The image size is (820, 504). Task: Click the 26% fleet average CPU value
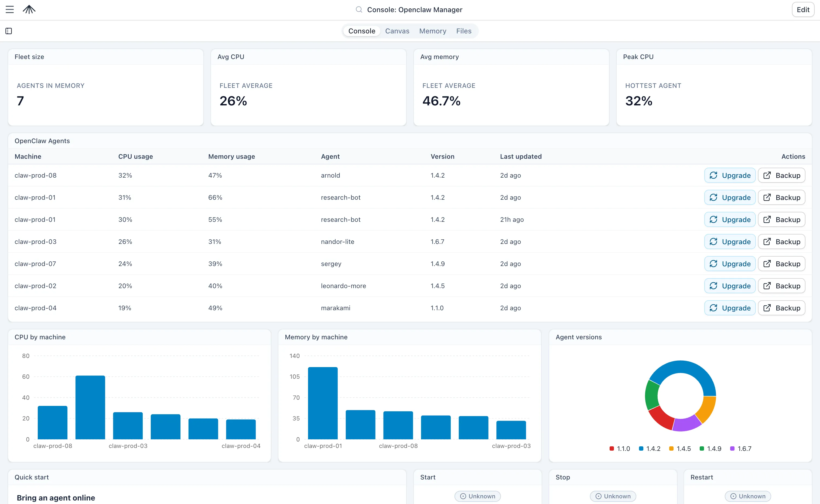pyautogui.click(x=233, y=101)
